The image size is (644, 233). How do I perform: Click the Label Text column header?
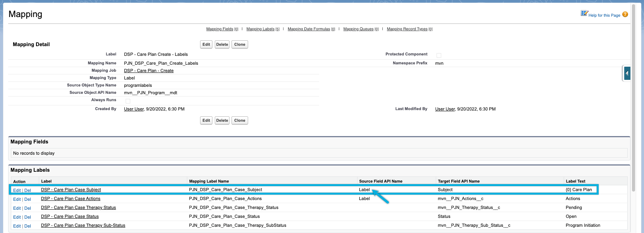pos(575,181)
